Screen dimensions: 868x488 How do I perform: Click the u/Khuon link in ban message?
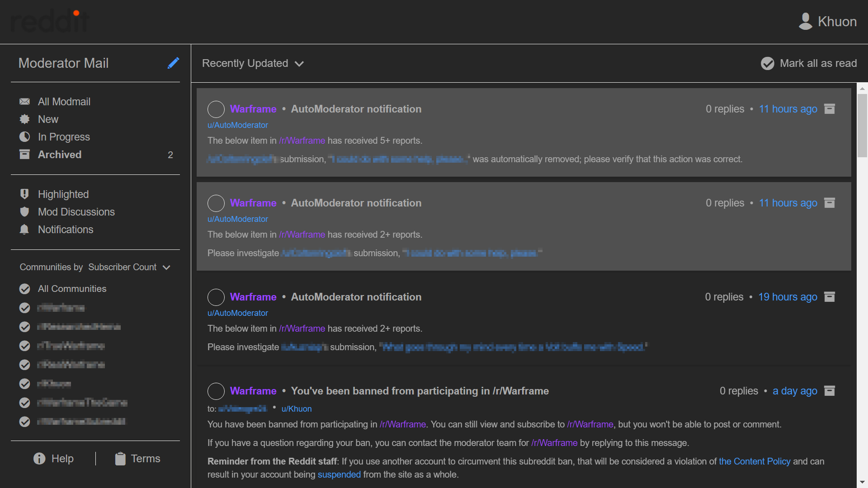coord(297,409)
